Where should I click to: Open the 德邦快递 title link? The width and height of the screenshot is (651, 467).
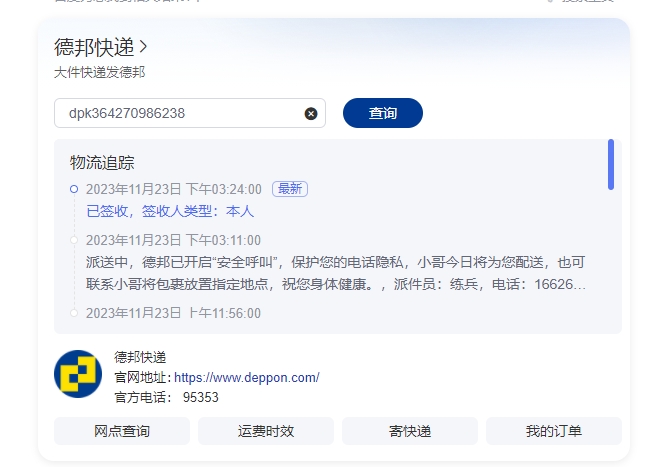[94, 47]
